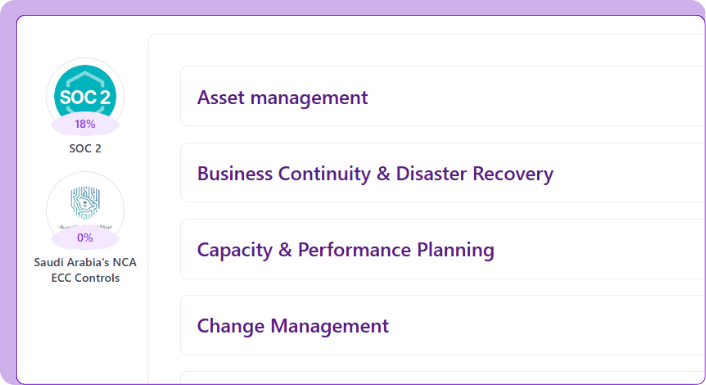Image resolution: width=706 pixels, height=385 pixels.
Task: Open the Saudi Arabia NCA emblem icon
Action: [85, 203]
